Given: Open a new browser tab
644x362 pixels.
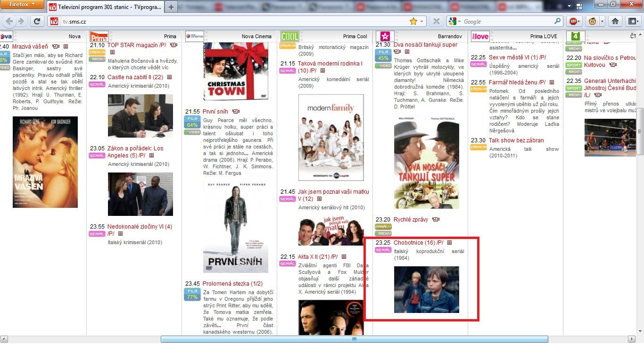Looking at the screenshot, I should click(171, 7).
